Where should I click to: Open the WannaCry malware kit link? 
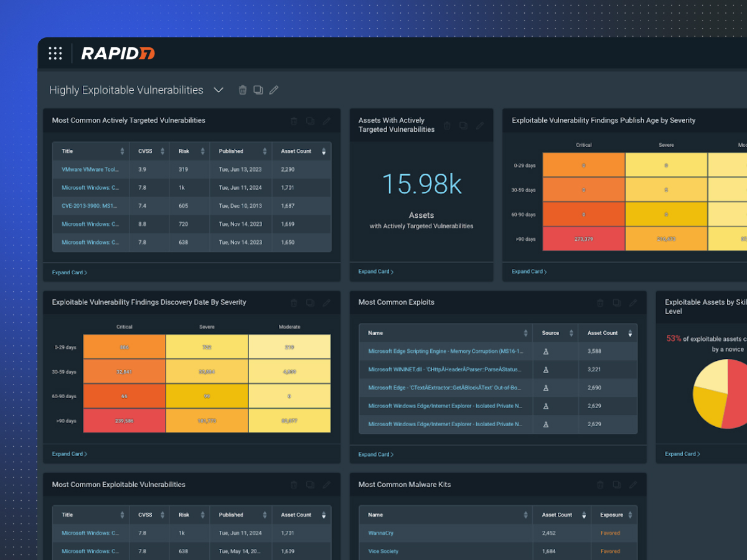click(380, 533)
